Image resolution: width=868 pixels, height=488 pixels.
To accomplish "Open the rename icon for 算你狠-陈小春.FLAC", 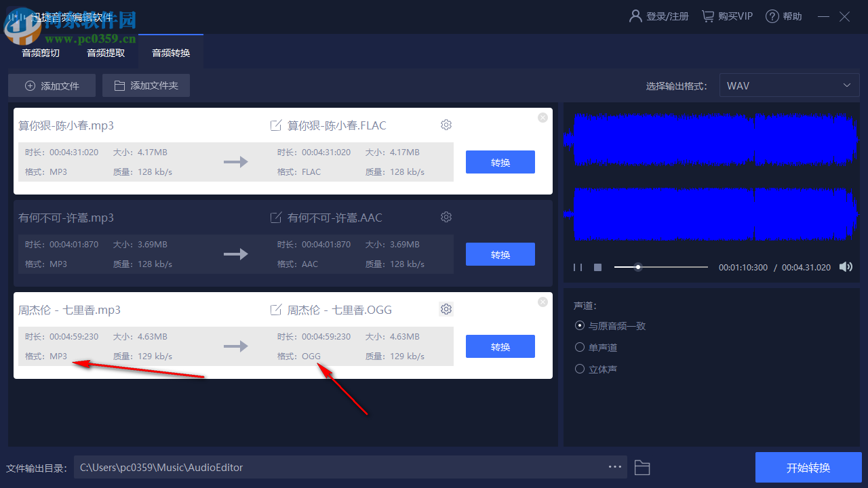I will coord(276,125).
